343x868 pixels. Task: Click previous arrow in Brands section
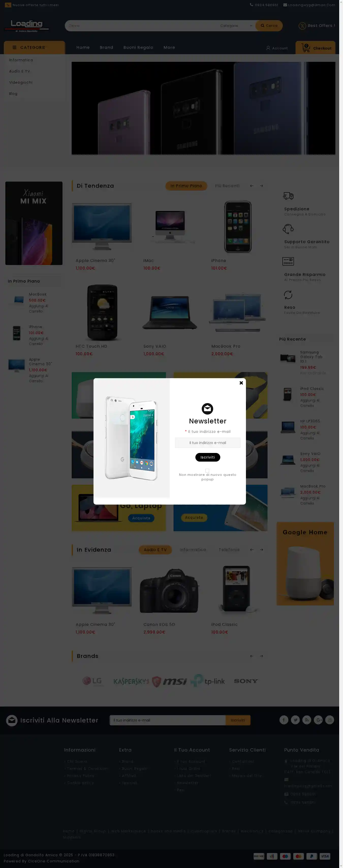pyautogui.click(x=252, y=656)
